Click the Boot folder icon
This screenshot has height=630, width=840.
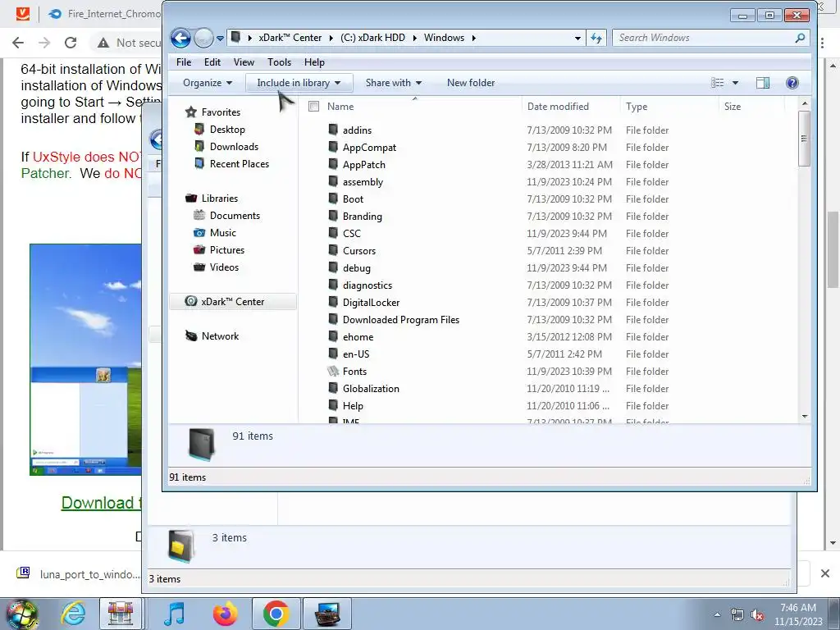[333, 199]
